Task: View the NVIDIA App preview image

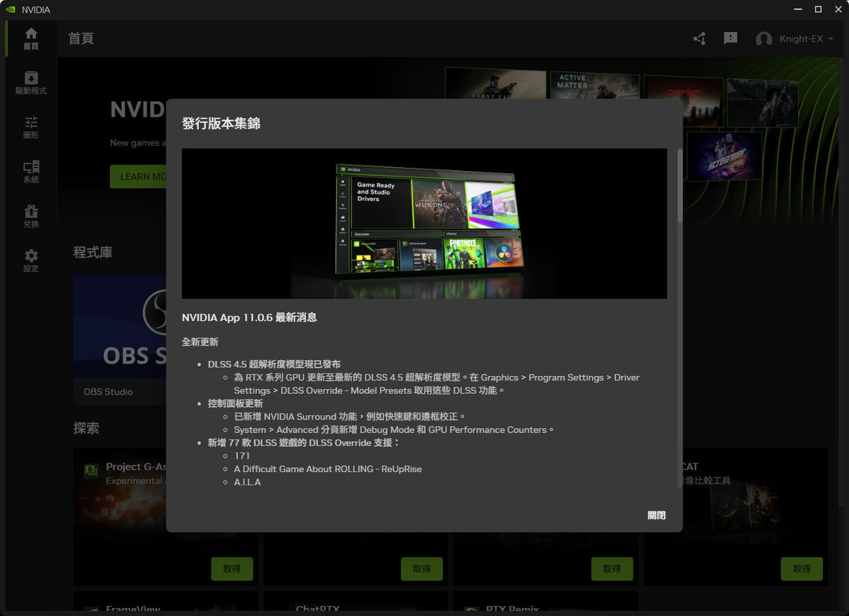Action: [424, 223]
